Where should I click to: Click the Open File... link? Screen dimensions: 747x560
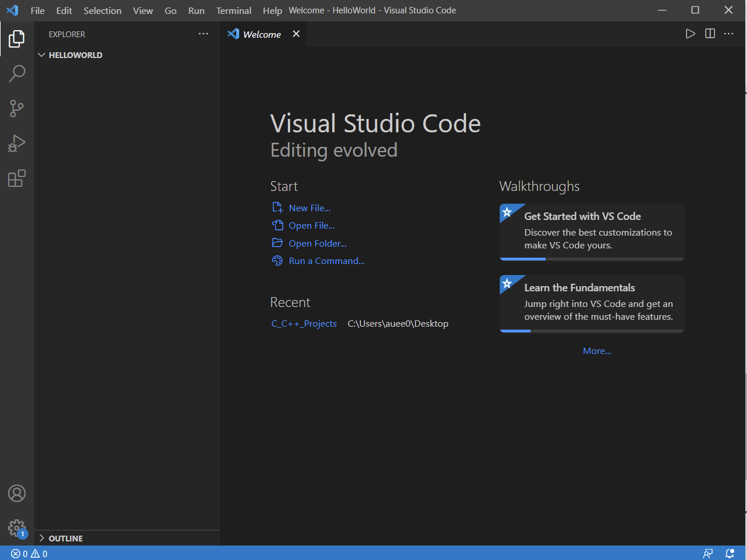pos(312,225)
